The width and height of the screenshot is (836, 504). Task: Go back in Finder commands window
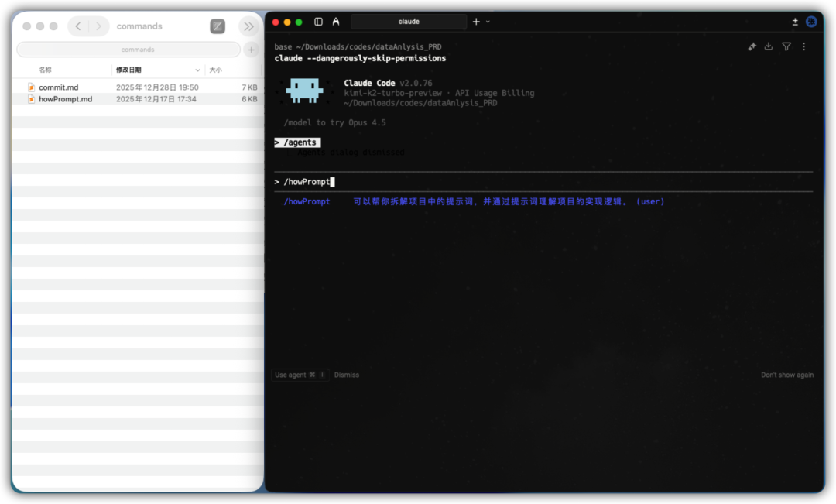[x=78, y=26]
